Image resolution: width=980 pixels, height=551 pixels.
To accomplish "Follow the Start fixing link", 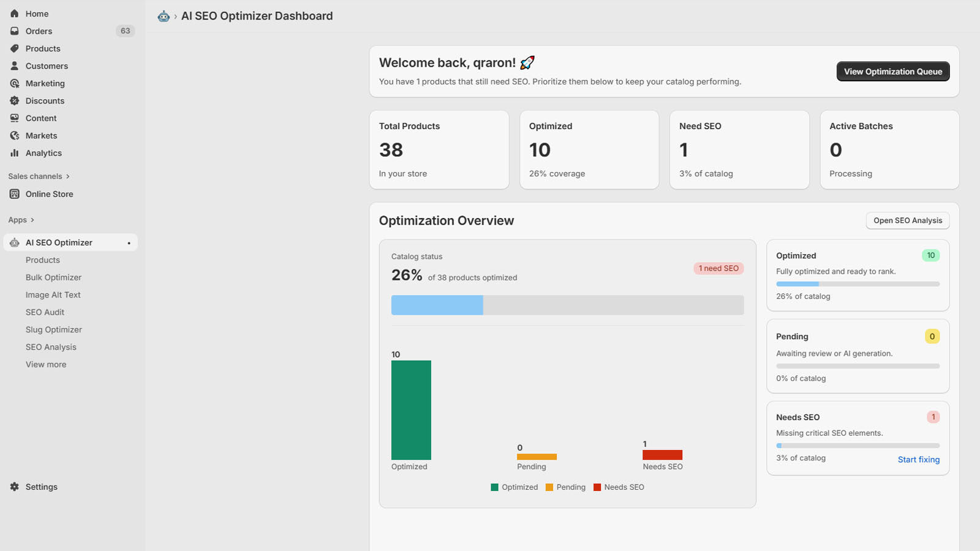I will tap(918, 460).
